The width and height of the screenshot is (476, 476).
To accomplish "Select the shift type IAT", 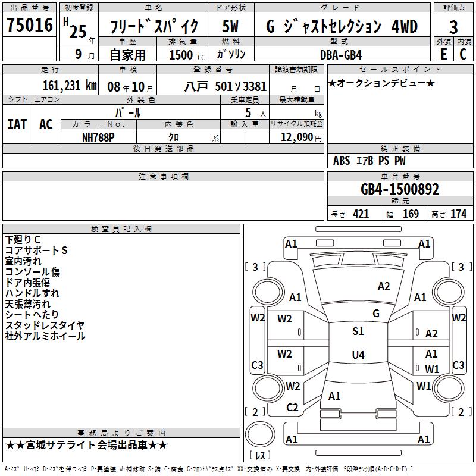I will tap(17, 124).
